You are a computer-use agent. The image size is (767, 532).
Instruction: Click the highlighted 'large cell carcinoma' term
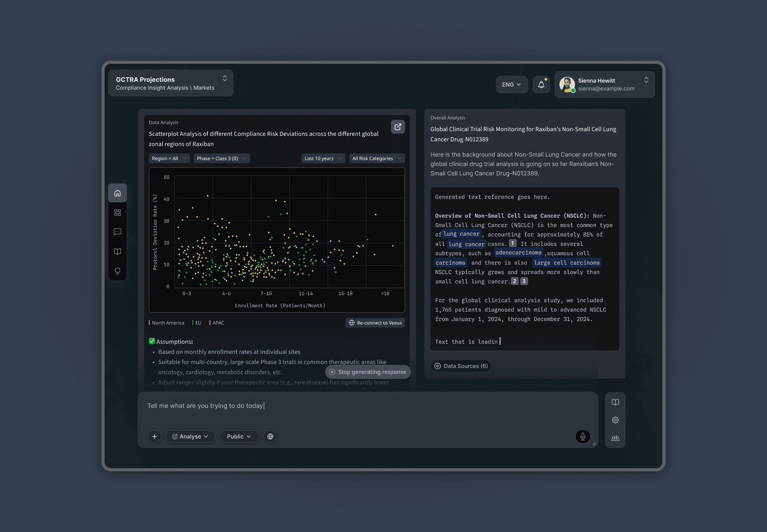566,263
